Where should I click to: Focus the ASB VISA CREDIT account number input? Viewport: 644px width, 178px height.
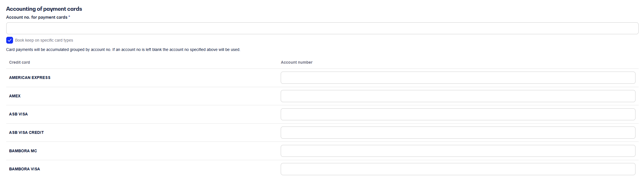click(x=458, y=132)
